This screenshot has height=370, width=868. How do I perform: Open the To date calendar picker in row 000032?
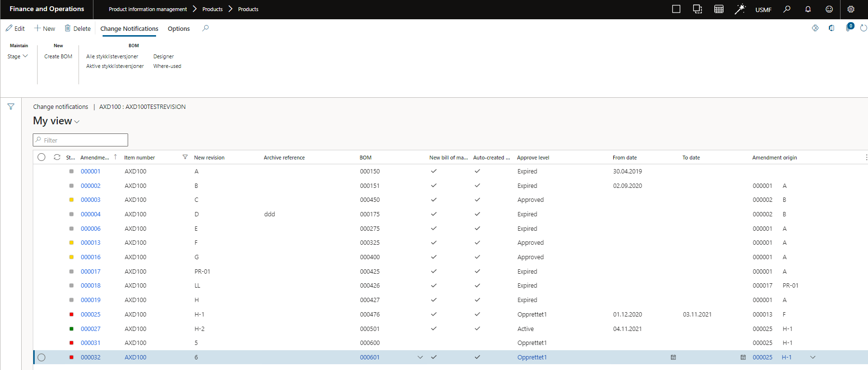click(743, 357)
